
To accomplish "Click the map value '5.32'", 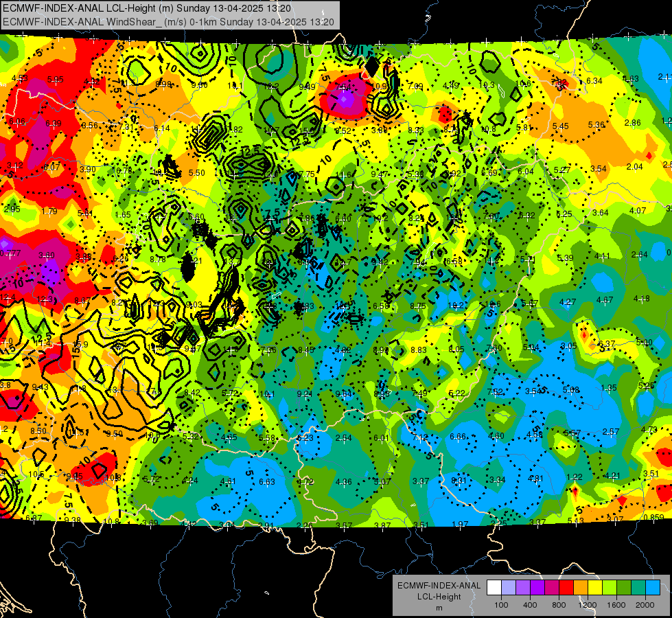I will [x=191, y=437].
